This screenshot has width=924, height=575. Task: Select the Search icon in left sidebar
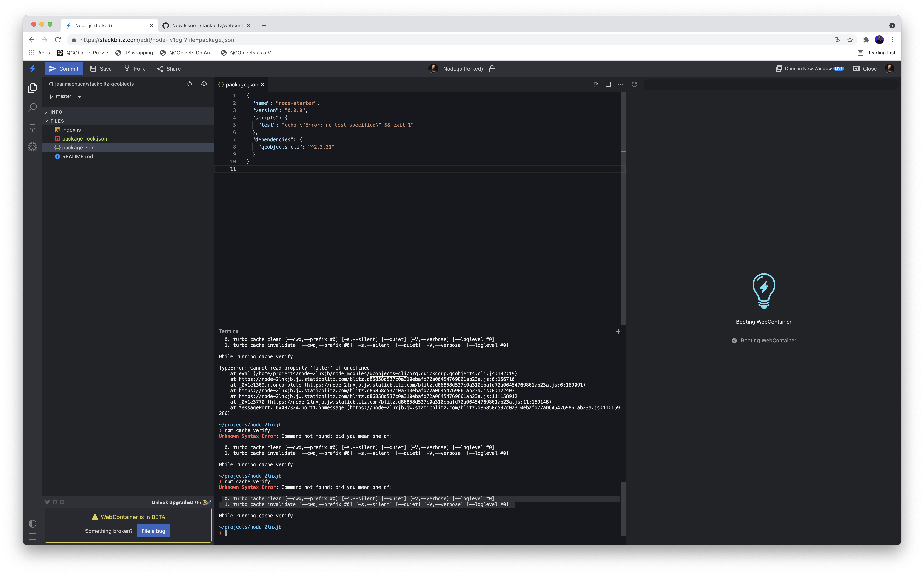32,108
